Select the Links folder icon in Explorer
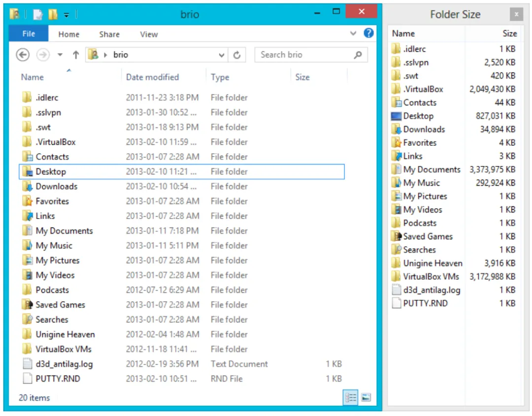The image size is (532, 416). (27, 216)
